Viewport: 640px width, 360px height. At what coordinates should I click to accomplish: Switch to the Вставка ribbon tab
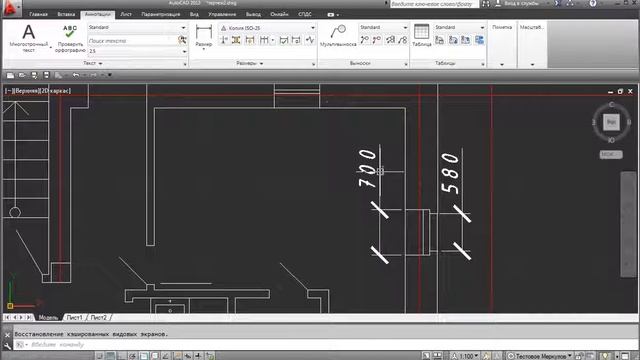[66, 14]
